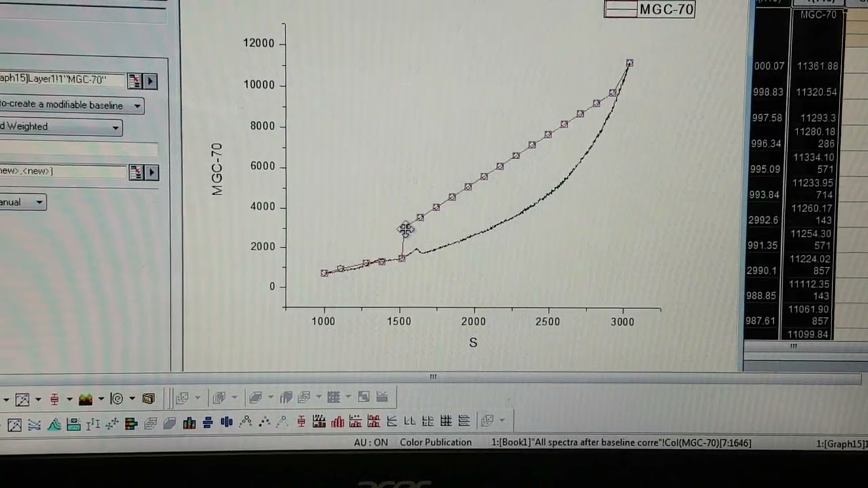The image size is (868, 488).
Task: Click worksheet cell showing 998.83
Action: tap(768, 92)
